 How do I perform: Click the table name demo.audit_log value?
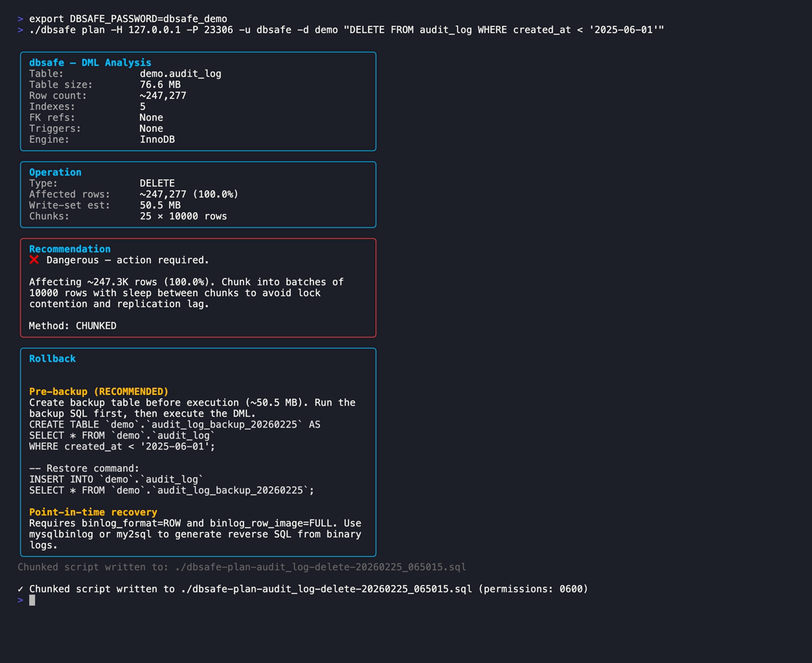tap(181, 74)
